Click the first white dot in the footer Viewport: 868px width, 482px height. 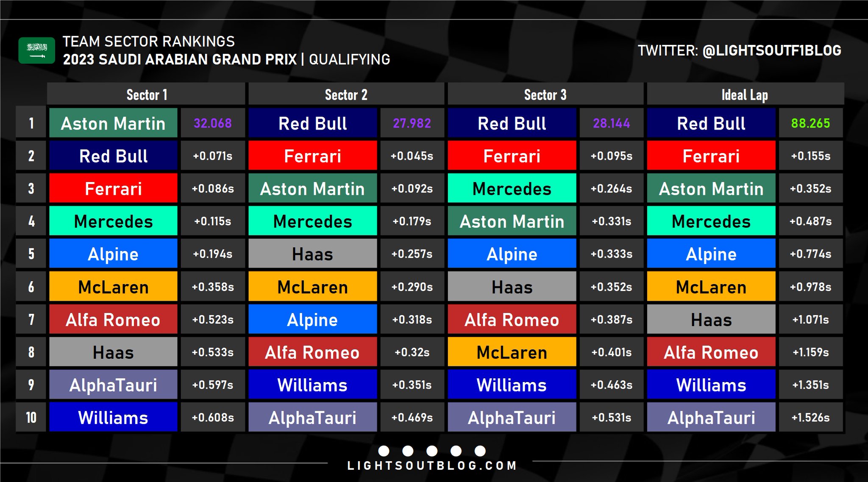coord(384,451)
